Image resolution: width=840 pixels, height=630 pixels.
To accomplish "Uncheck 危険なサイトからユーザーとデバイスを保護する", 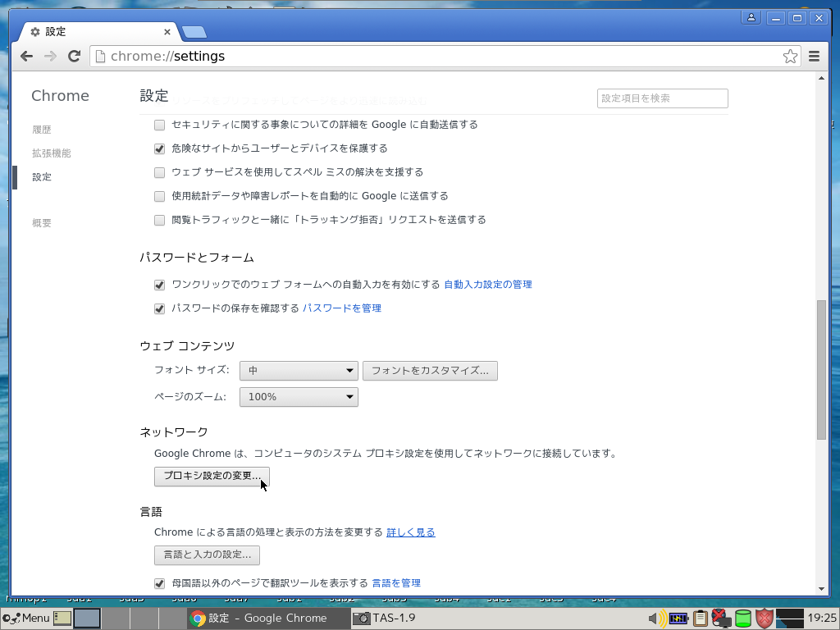I will [x=159, y=149].
